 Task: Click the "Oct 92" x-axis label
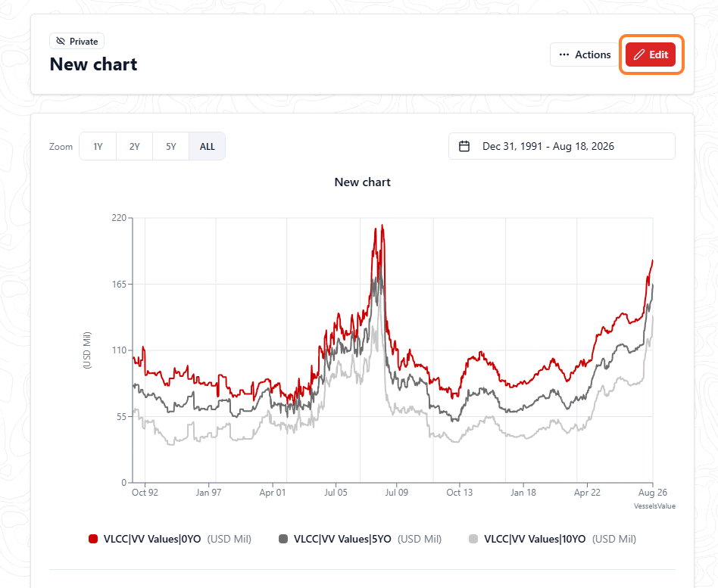[x=145, y=493]
